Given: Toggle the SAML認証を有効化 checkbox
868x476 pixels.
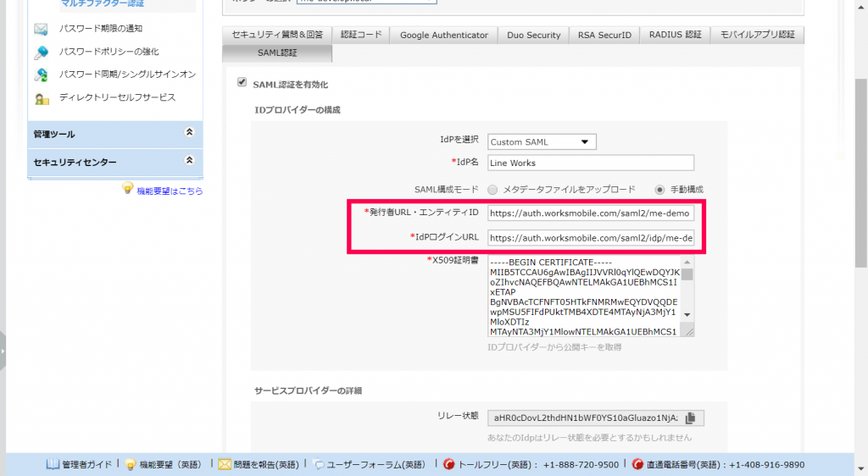Looking at the screenshot, I should click(x=242, y=82).
